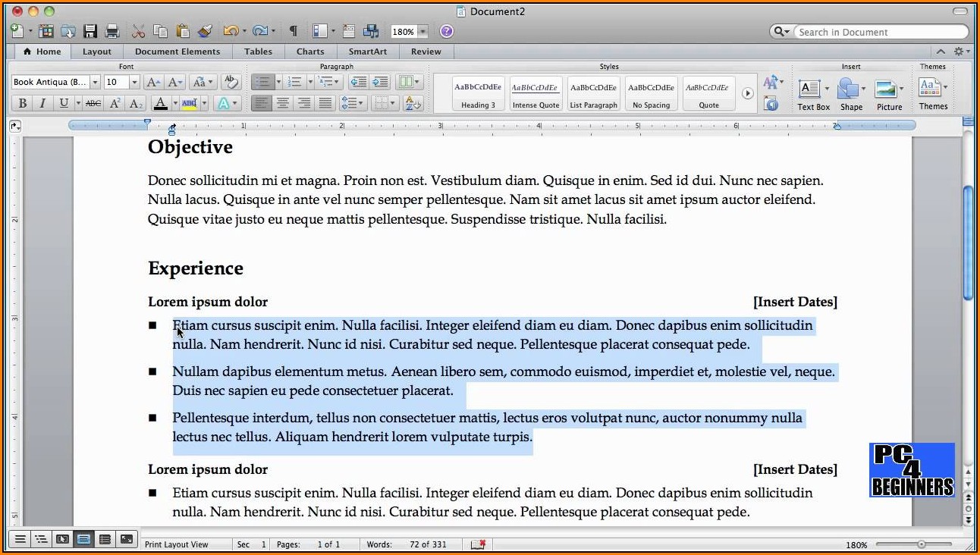
Task: Click the Search in Document field
Action: tap(878, 32)
